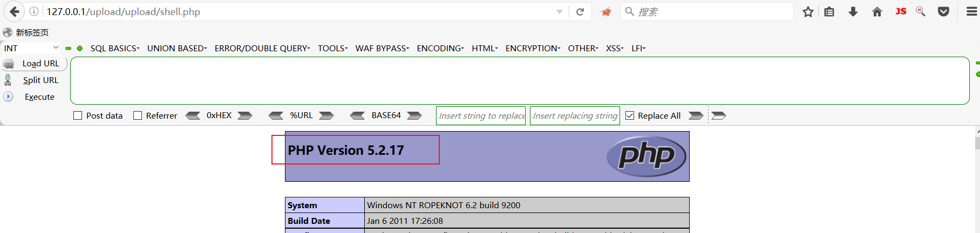Click the Load URL button

tap(35, 64)
